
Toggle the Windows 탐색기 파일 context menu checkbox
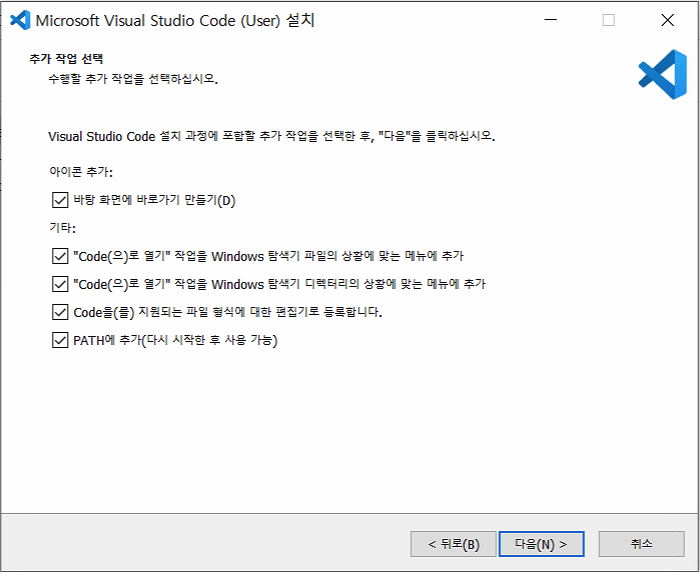(58, 256)
